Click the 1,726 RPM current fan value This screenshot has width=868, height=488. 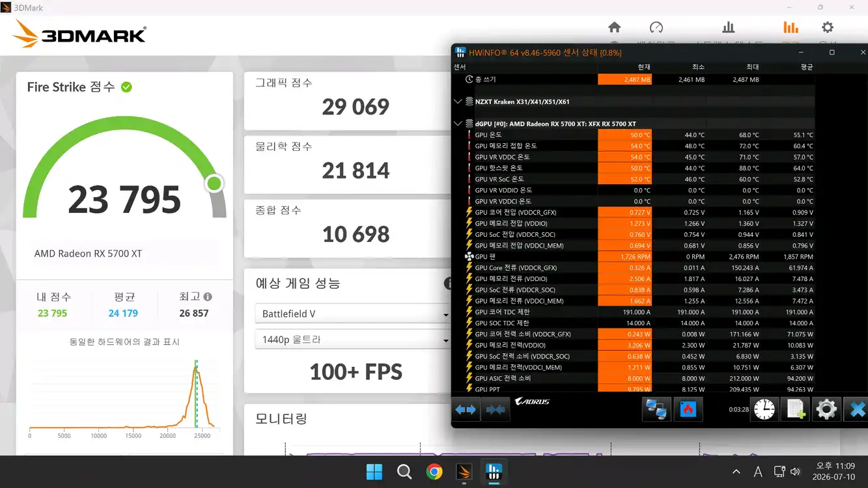click(635, 257)
